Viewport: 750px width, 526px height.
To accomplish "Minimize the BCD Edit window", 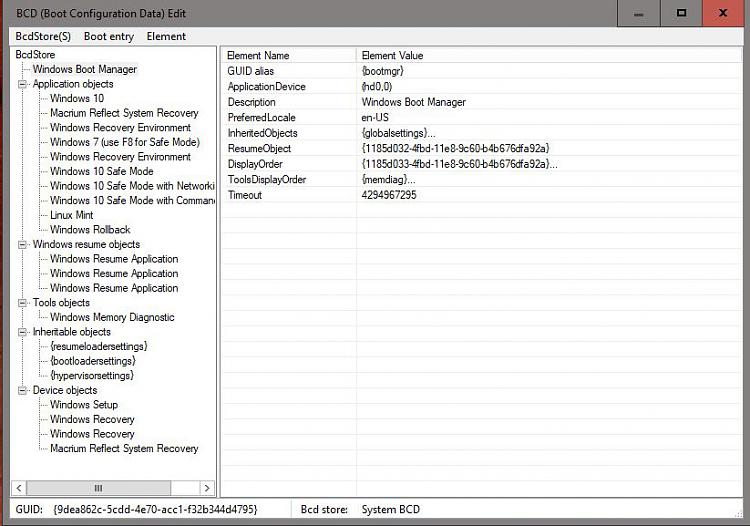I will pos(639,13).
